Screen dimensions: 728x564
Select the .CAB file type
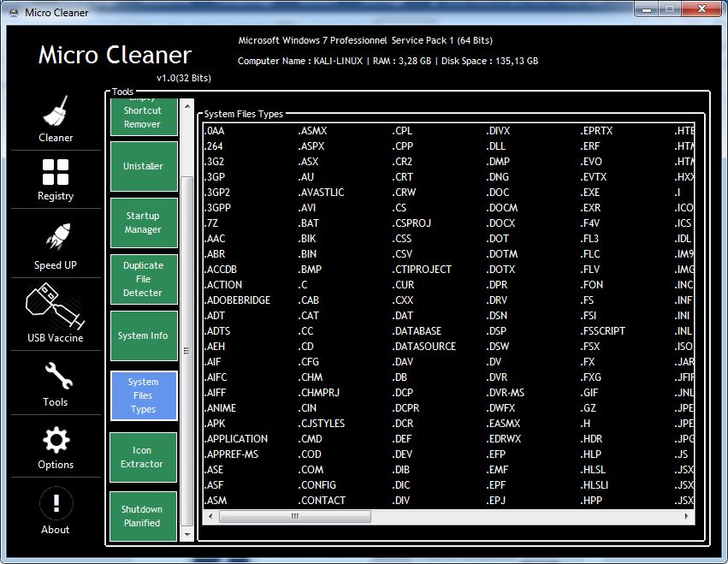pos(308,300)
